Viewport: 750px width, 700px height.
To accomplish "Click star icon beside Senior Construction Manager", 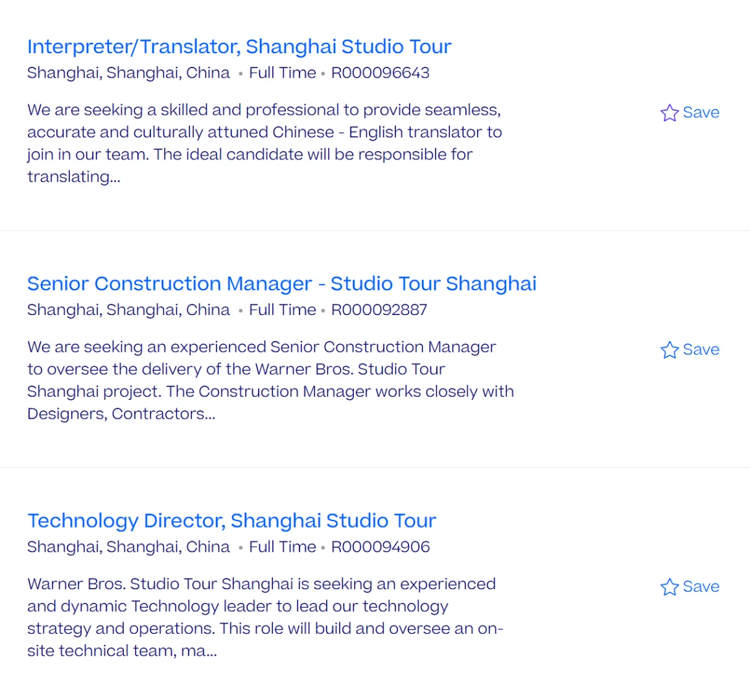I will pyautogui.click(x=669, y=350).
